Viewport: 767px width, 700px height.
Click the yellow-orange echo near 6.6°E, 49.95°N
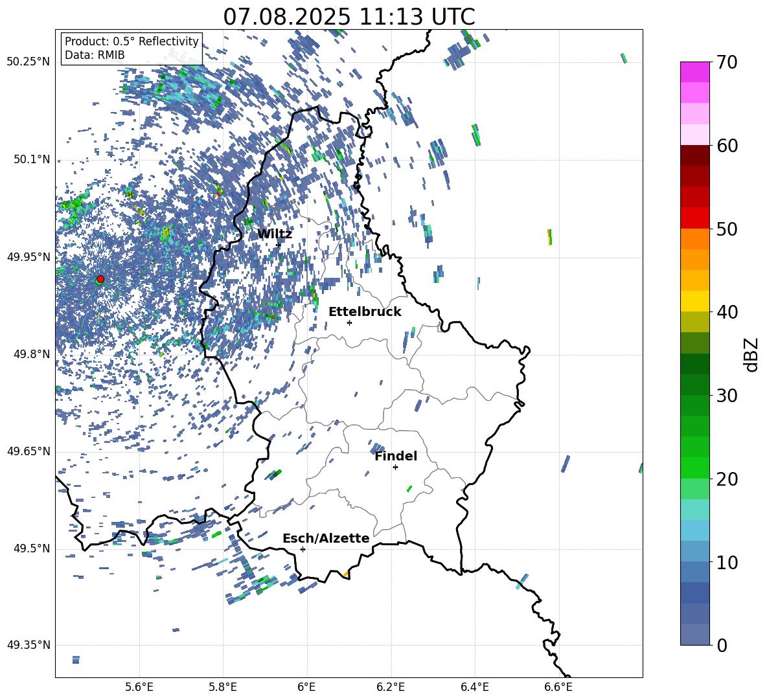click(550, 236)
